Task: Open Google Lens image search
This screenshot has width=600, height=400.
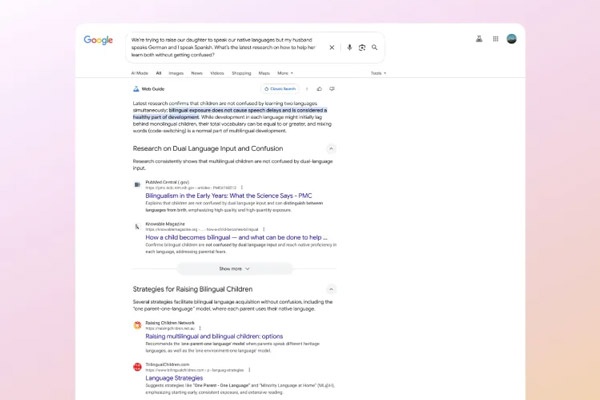Action: point(362,47)
